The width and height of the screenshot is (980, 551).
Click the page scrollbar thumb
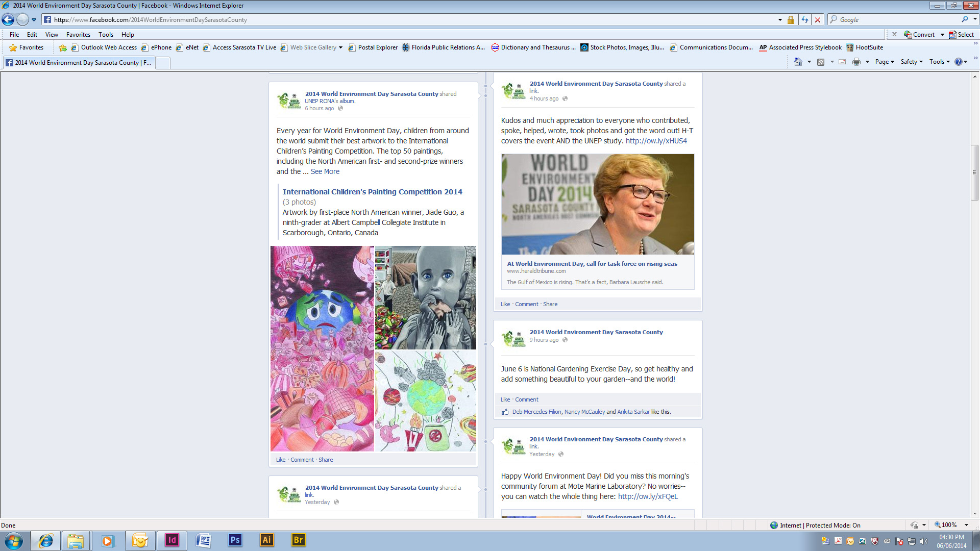(x=974, y=172)
